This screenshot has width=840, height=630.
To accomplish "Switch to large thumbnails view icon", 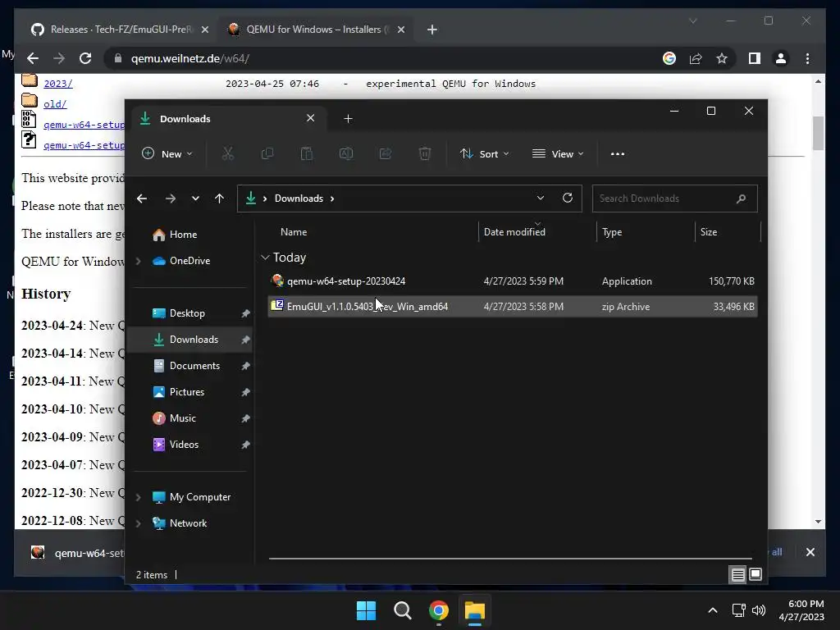I will [x=756, y=575].
